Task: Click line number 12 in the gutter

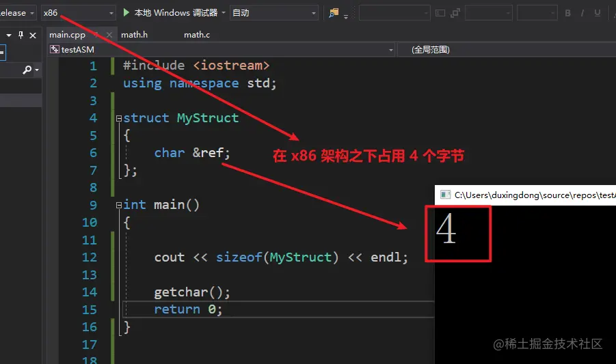Action: [90, 257]
